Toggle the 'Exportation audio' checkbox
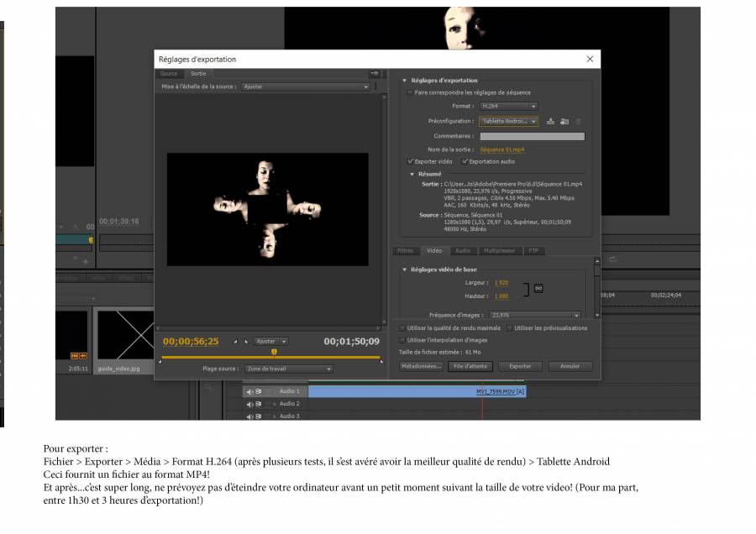The height and width of the screenshot is (534, 756). (x=464, y=161)
